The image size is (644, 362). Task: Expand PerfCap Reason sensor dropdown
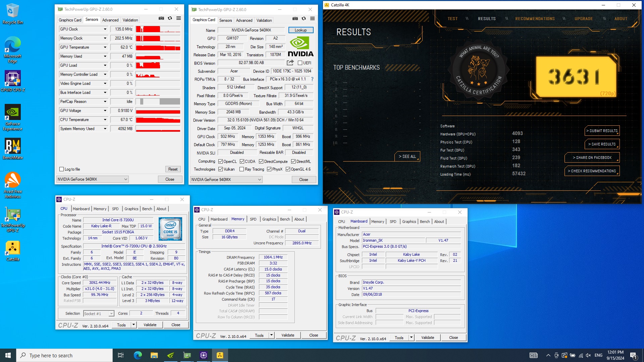(x=105, y=102)
